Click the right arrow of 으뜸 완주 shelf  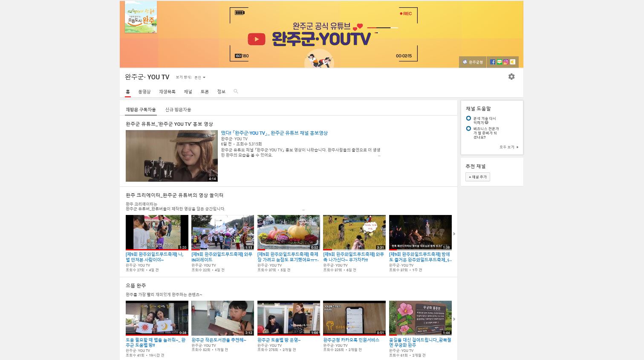(x=454, y=319)
